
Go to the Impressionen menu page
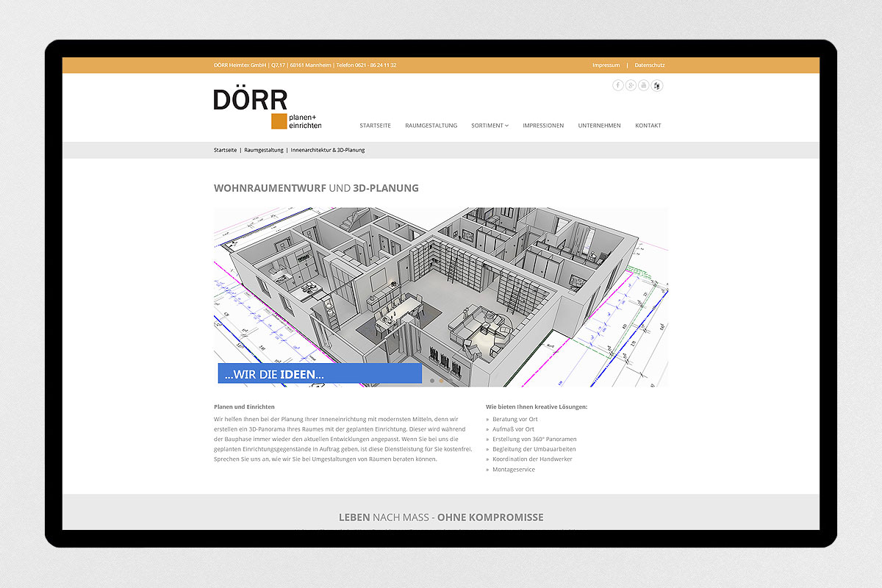(543, 126)
